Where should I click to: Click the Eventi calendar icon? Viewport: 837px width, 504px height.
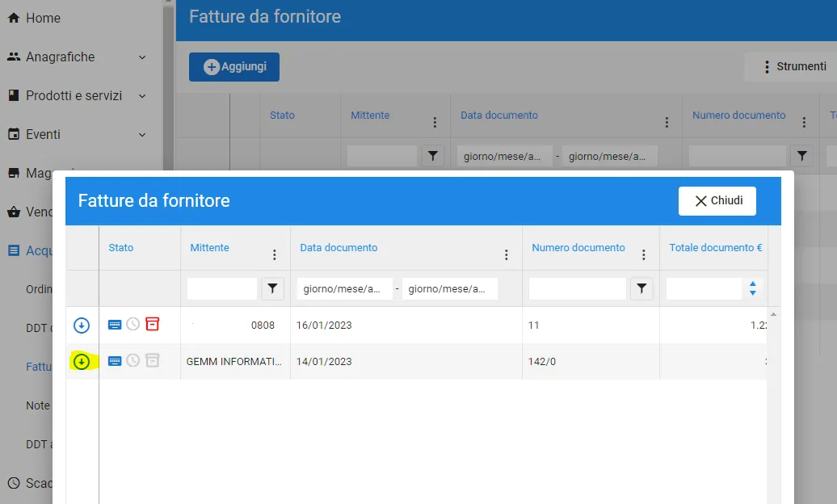(14, 134)
